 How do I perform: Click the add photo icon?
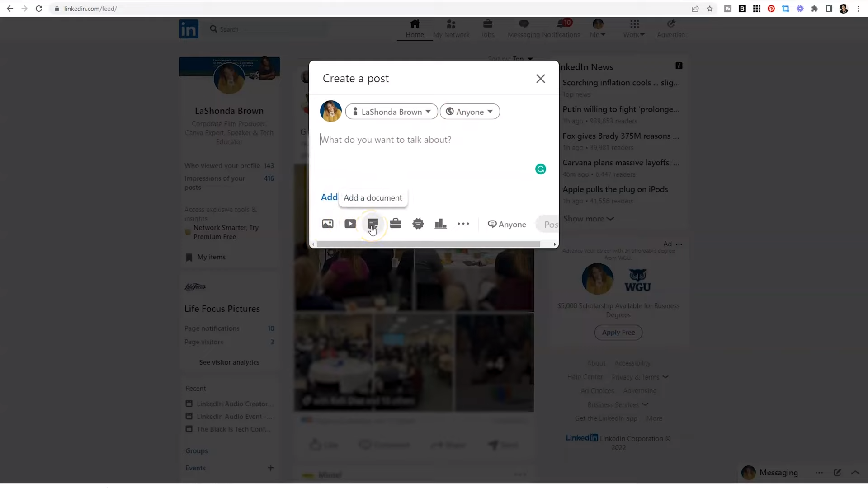pyautogui.click(x=327, y=224)
